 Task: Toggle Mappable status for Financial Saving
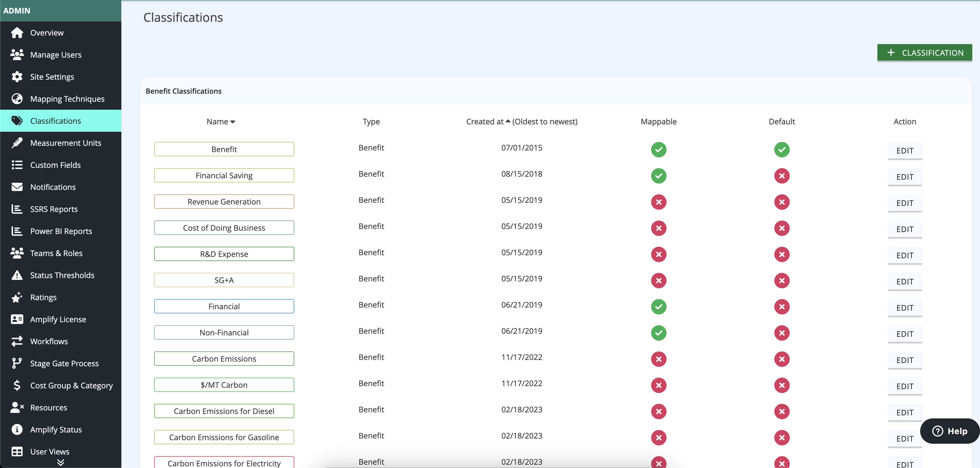(658, 176)
